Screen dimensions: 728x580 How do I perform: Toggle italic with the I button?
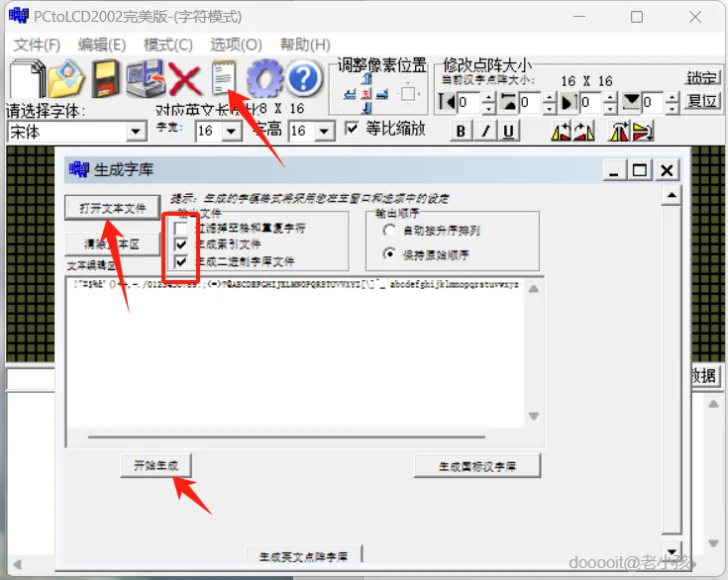point(485,132)
